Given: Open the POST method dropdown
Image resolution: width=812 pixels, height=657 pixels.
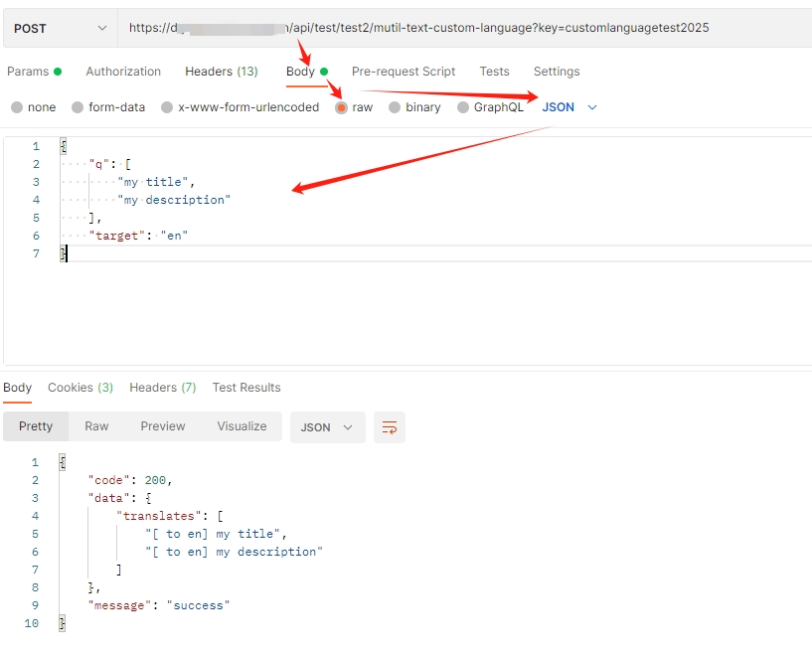Looking at the screenshot, I should [60, 29].
